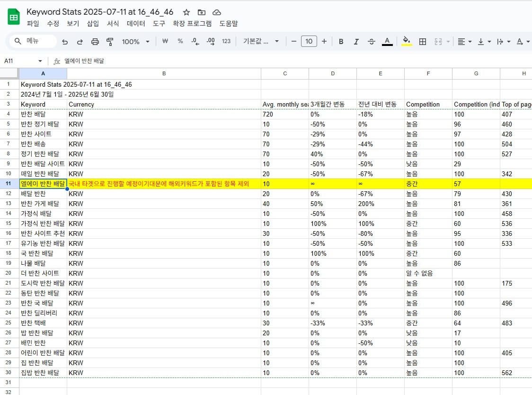Select cell '배민 반찬' in row 27
Image resolution: width=532 pixels, height=395 pixels.
pos(43,343)
